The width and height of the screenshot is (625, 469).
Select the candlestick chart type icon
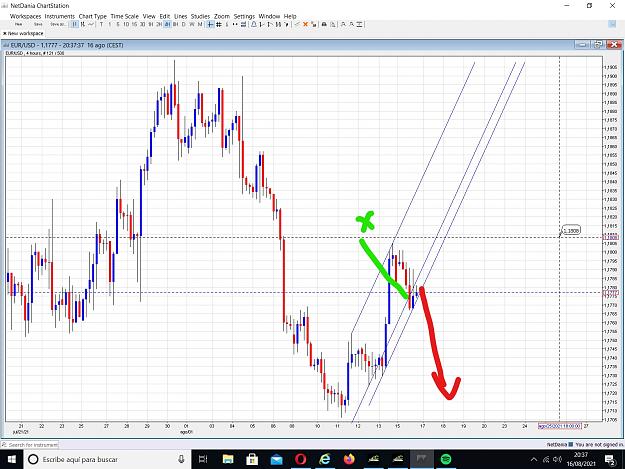click(x=75, y=24)
